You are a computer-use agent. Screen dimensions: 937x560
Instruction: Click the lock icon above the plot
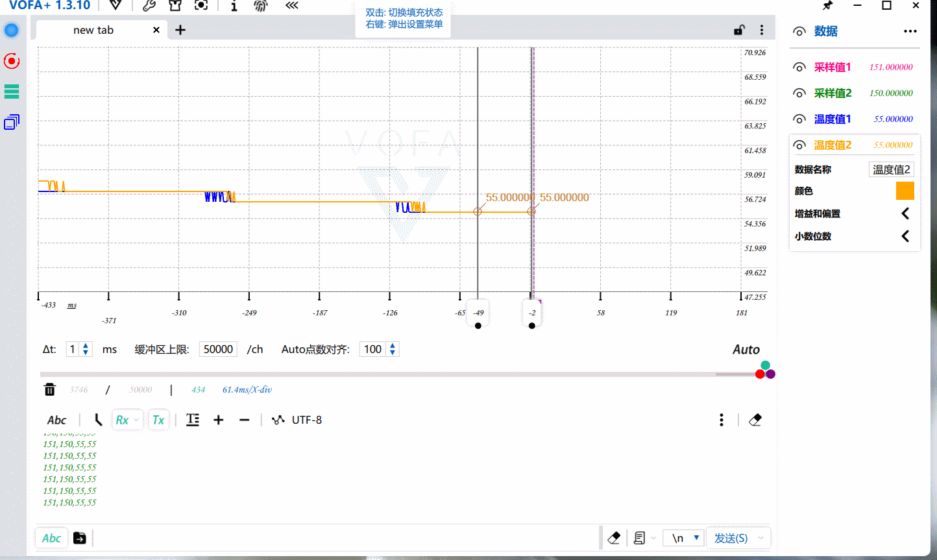(x=739, y=30)
